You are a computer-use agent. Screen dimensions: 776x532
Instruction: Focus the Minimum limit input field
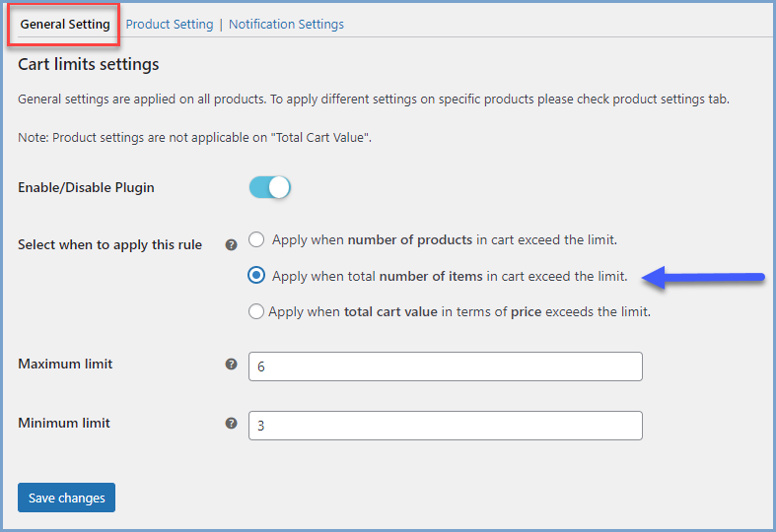[x=446, y=426]
